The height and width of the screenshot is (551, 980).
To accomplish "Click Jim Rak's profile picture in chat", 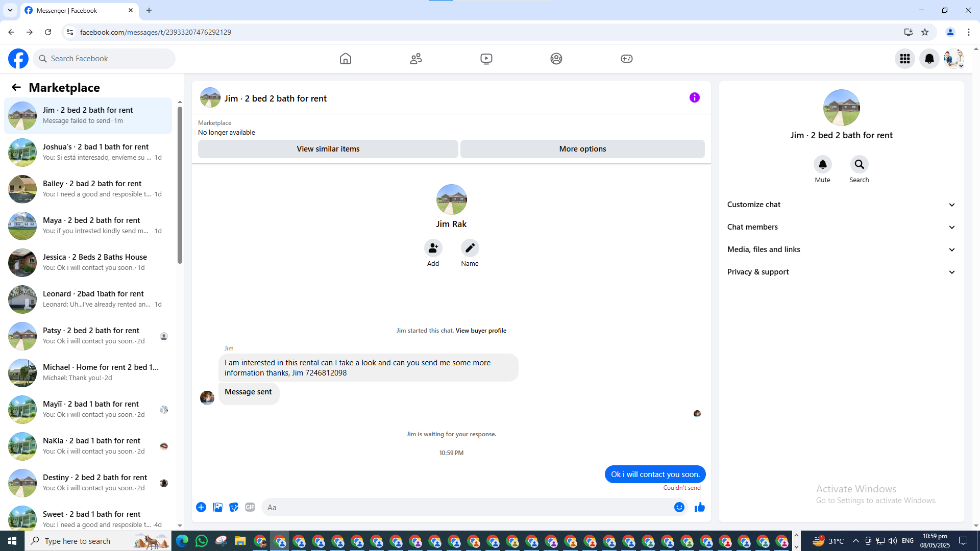I will (x=451, y=199).
